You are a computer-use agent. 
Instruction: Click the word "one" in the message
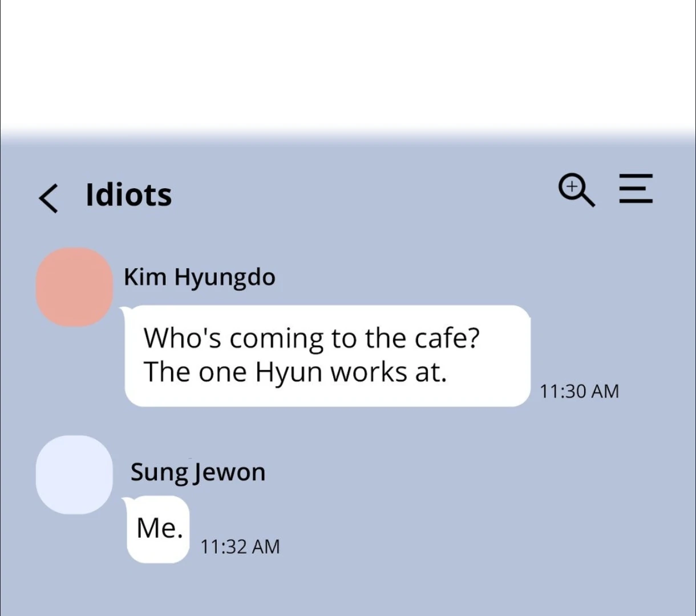tap(222, 372)
